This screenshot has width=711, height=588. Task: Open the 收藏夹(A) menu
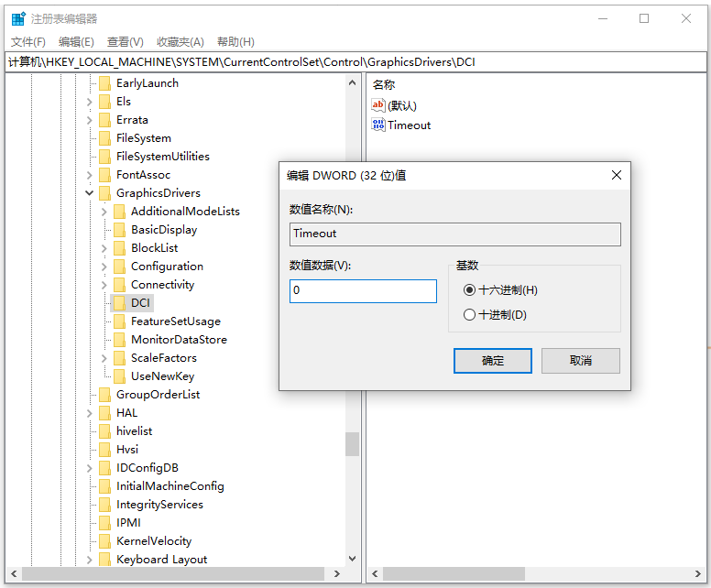[x=180, y=42]
